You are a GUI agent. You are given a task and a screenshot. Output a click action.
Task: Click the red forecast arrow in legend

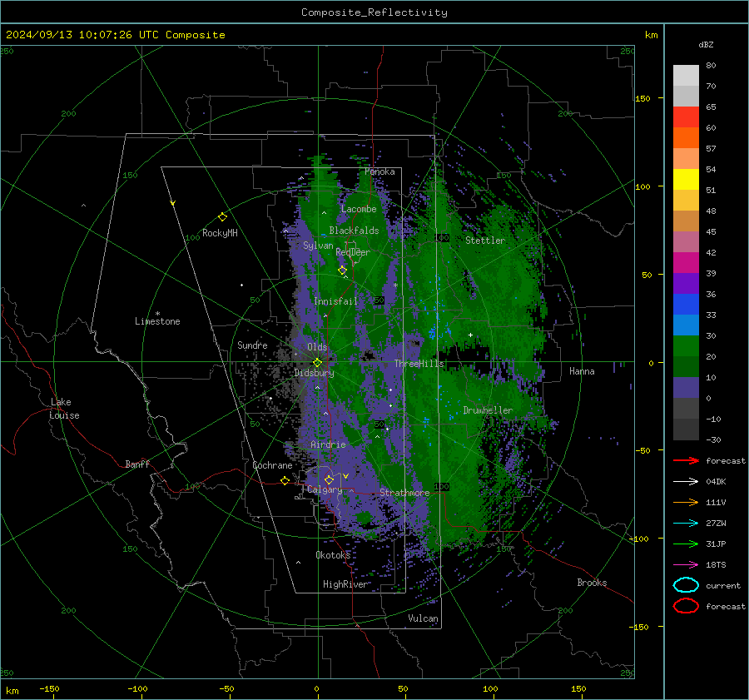coord(686,460)
